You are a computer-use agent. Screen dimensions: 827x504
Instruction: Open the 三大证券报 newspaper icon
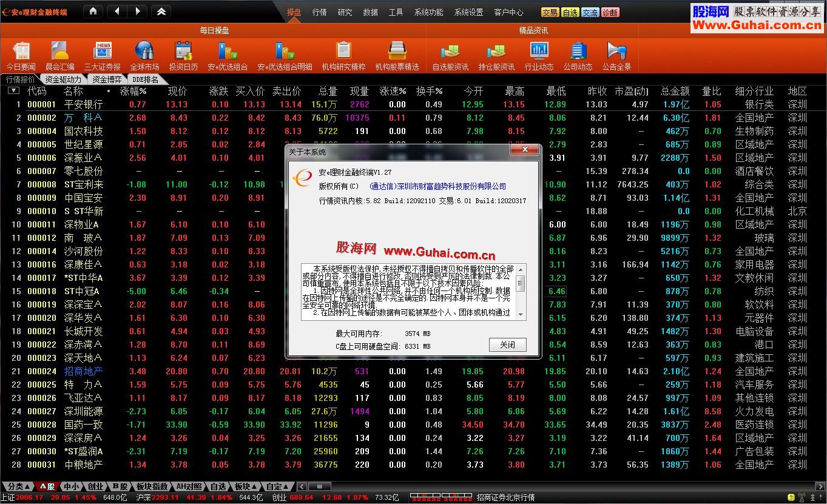pos(103,56)
